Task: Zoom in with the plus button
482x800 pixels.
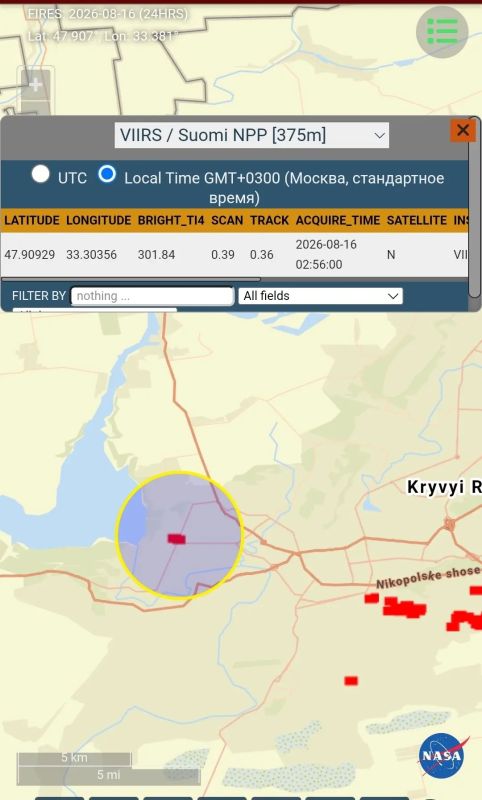Action: [36, 85]
